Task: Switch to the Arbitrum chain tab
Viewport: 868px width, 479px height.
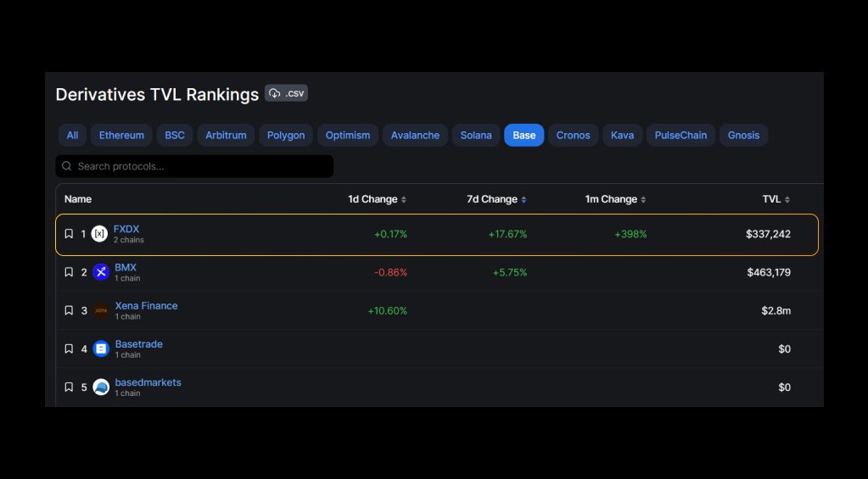Action: click(226, 135)
